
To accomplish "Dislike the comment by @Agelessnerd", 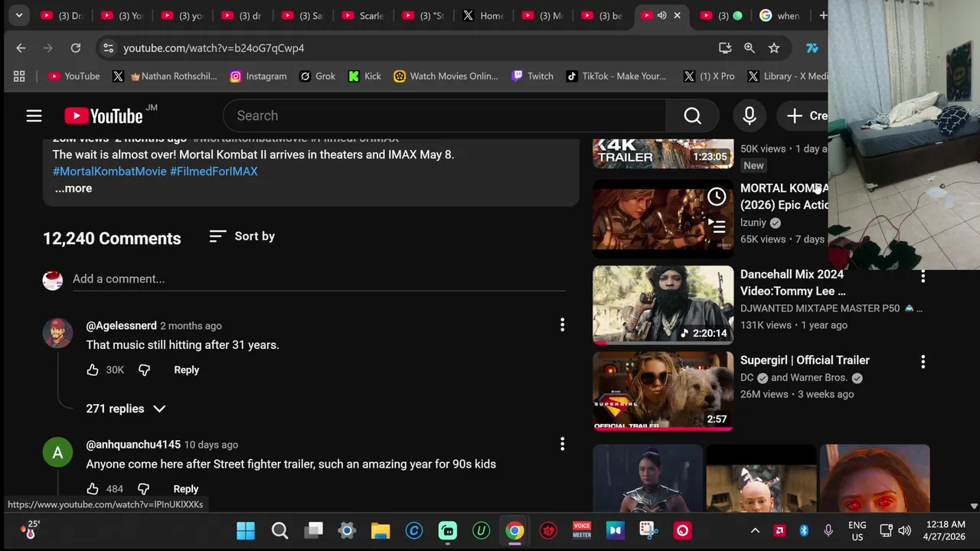I will [144, 370].
